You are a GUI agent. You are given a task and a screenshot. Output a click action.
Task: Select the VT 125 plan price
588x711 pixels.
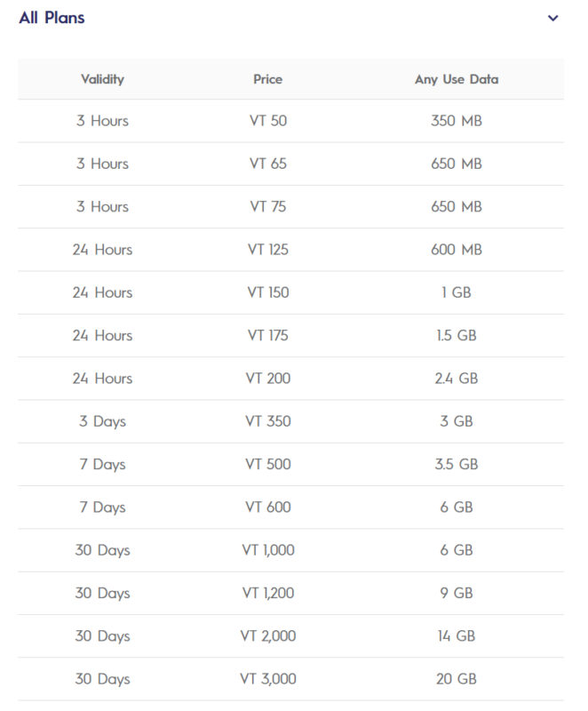click(x=267, y=250)
